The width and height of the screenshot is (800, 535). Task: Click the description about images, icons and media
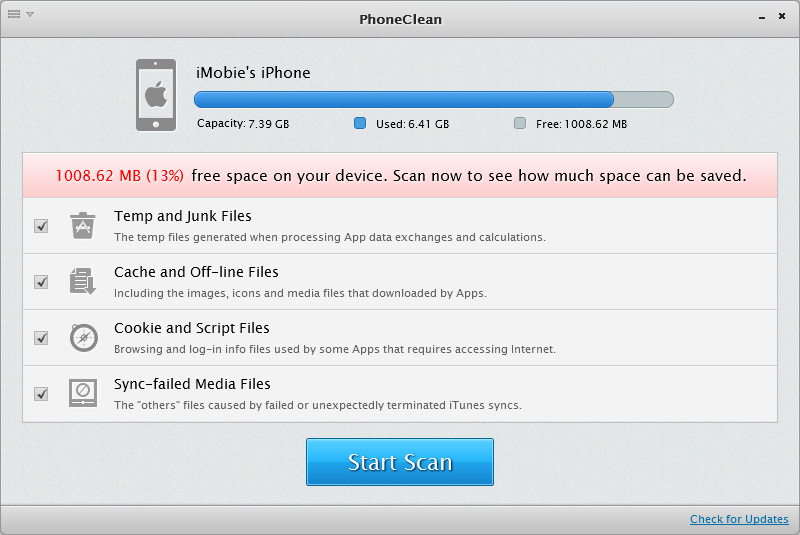(300, 293)
